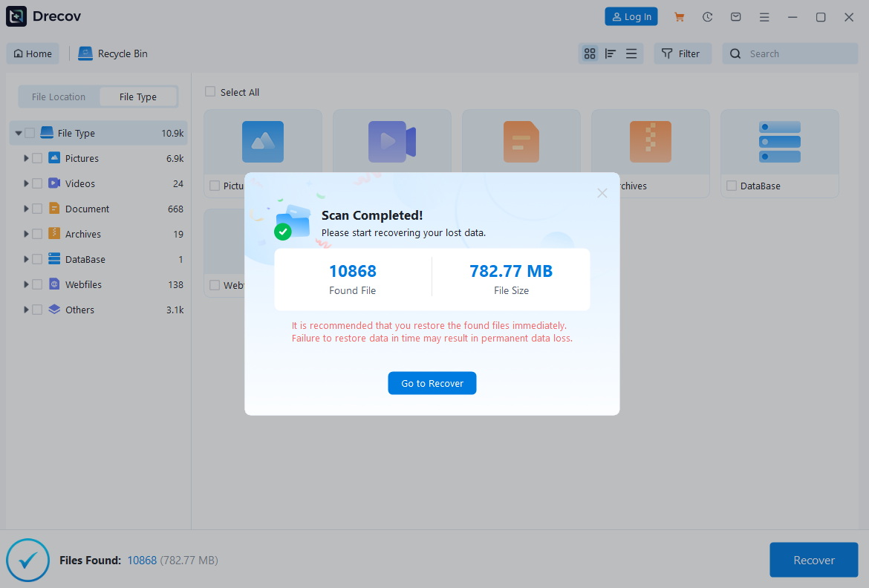Check the Select All checkbox
This screenshot has width=869, height=588.
[210, 92]
